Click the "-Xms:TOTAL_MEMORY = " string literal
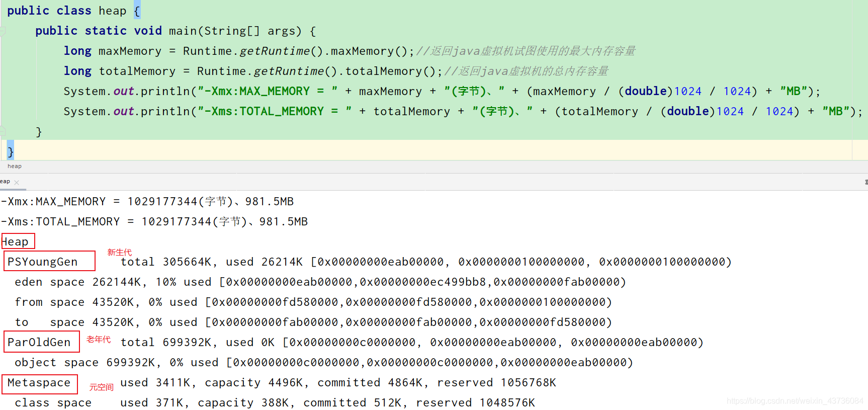 pyautogui.click(x=275, y=112)
